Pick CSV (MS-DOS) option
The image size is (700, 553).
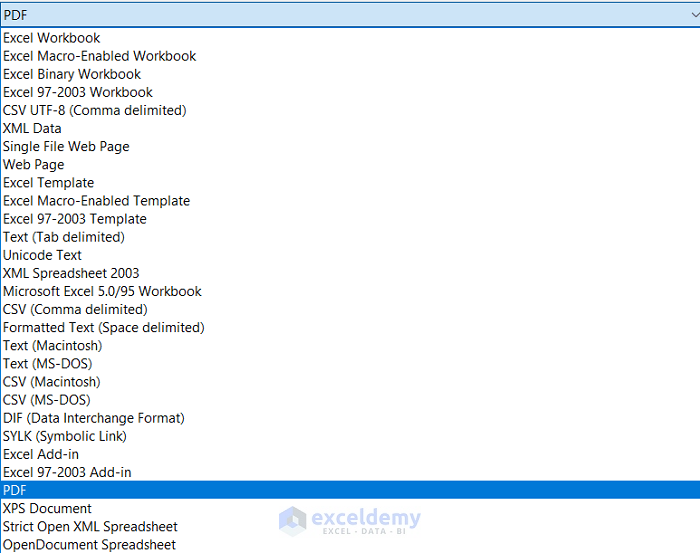click(350, 400)
